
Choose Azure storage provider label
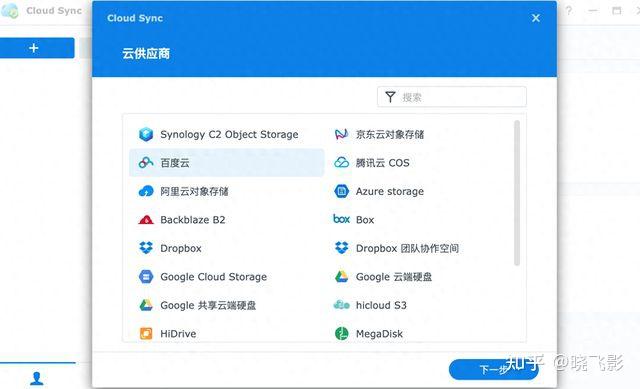pos(390,191)
